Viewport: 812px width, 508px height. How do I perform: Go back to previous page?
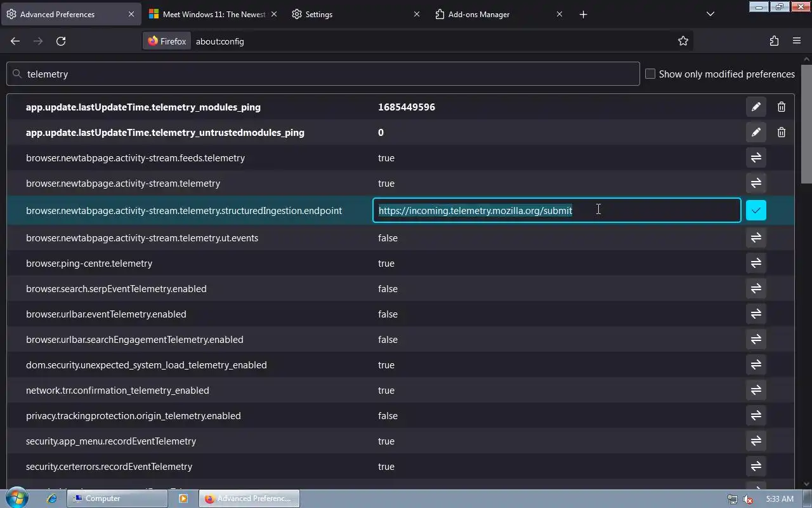click(15, 41)
